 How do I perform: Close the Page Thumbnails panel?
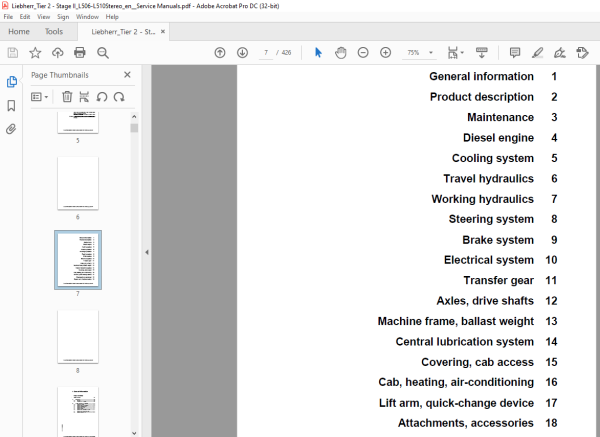tap(127, 75)
